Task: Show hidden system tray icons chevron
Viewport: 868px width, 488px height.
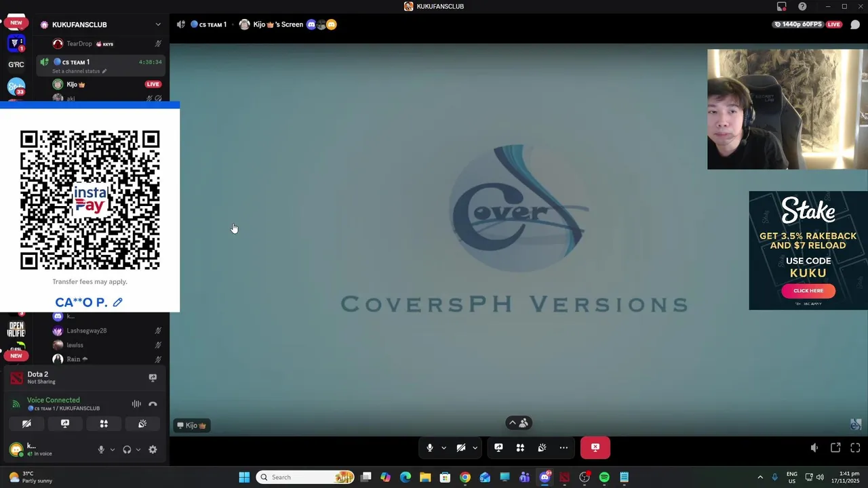Action: [x=760, y=477]
